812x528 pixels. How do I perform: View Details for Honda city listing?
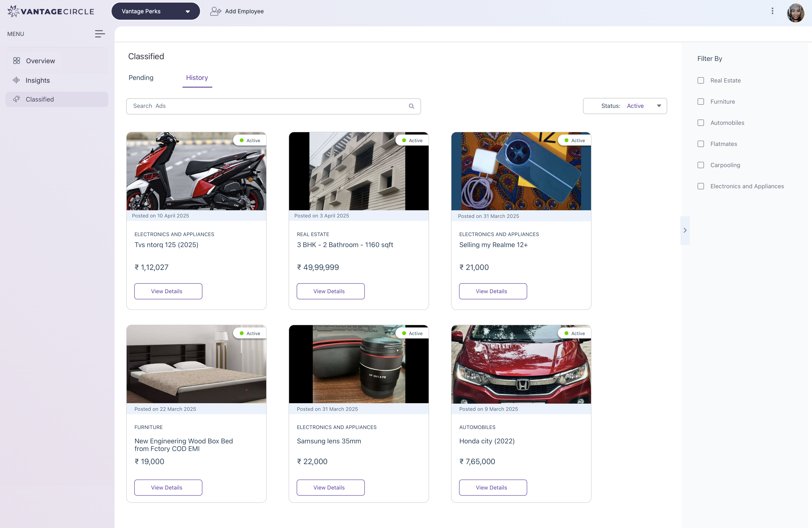pyautogui.click(x=493, y=487)
